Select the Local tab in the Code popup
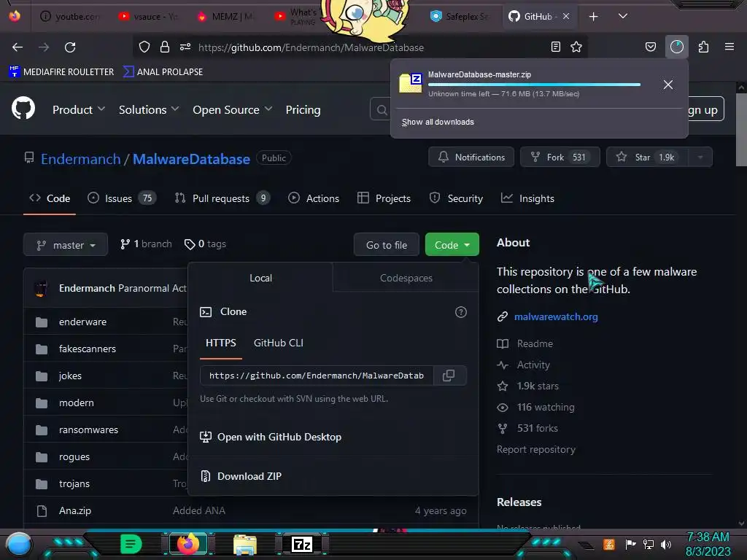Viewport: 747px width, 560px height. [260, 278]
